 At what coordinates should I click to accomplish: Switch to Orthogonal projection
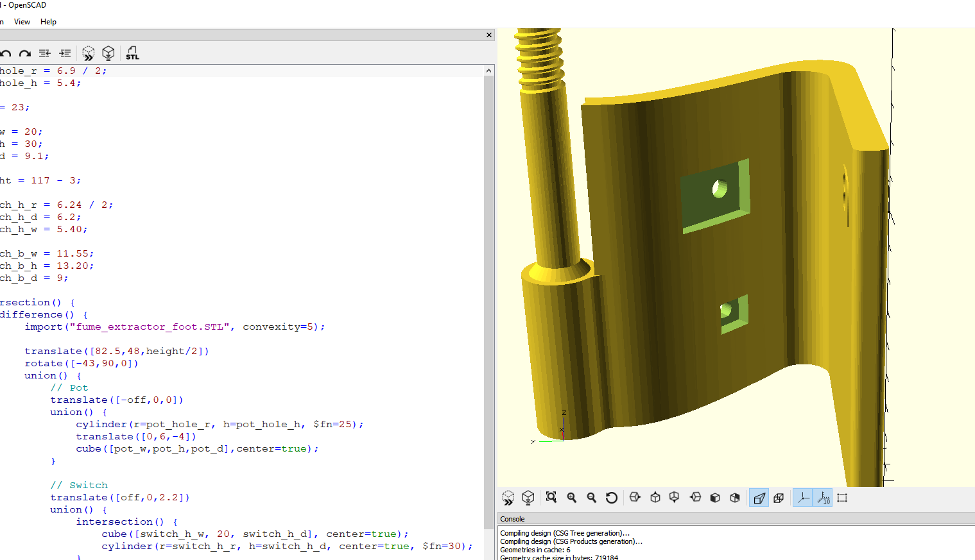(x=779, y=498)
